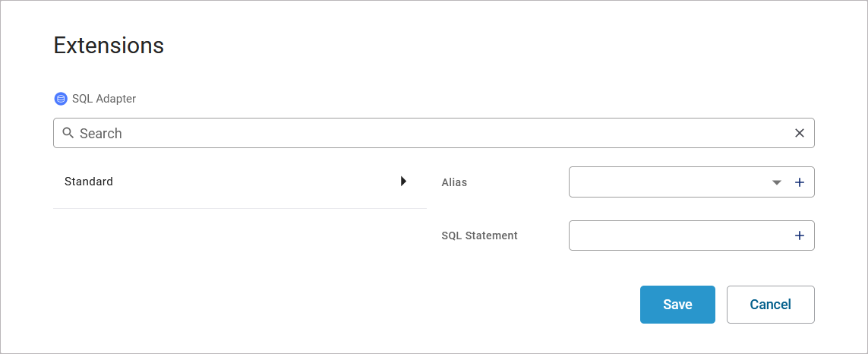The height and width of the screenshot is (354, 868).
Task: Click the divider line below Standard
Action: pyautogui.click(x=239, y=208)
